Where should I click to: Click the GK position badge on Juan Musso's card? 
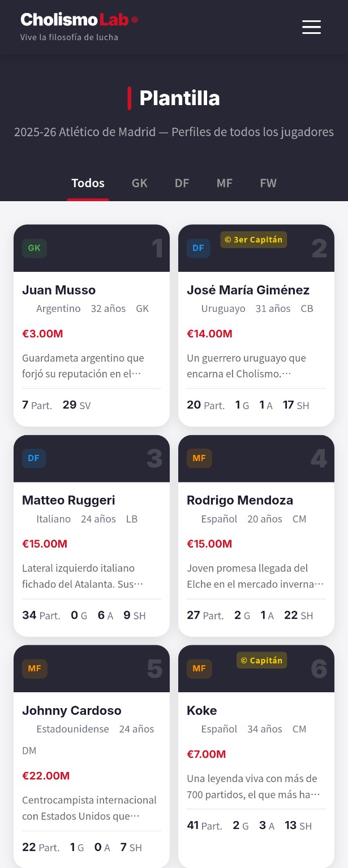(x=33, y=248)
